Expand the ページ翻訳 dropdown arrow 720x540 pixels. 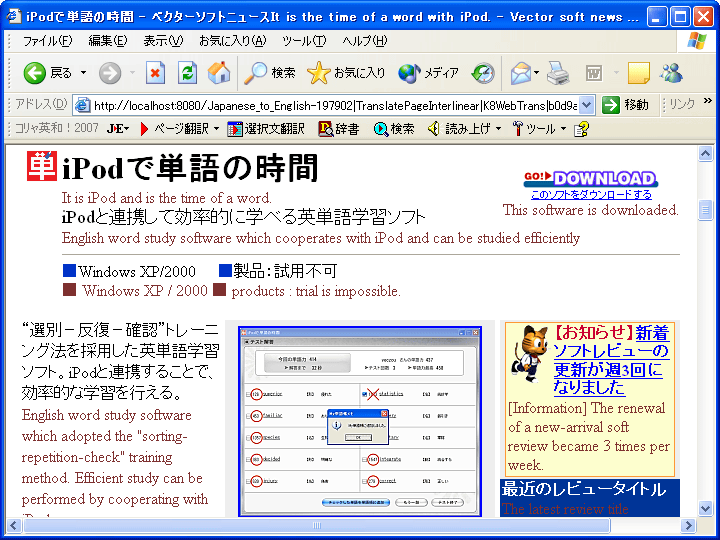(216, 129)
